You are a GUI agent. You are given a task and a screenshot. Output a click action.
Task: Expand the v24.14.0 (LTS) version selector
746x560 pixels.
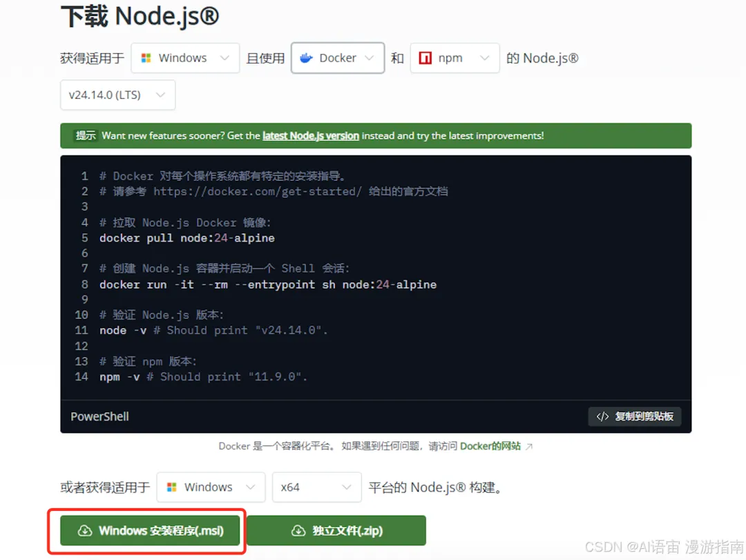click(117, 95)
